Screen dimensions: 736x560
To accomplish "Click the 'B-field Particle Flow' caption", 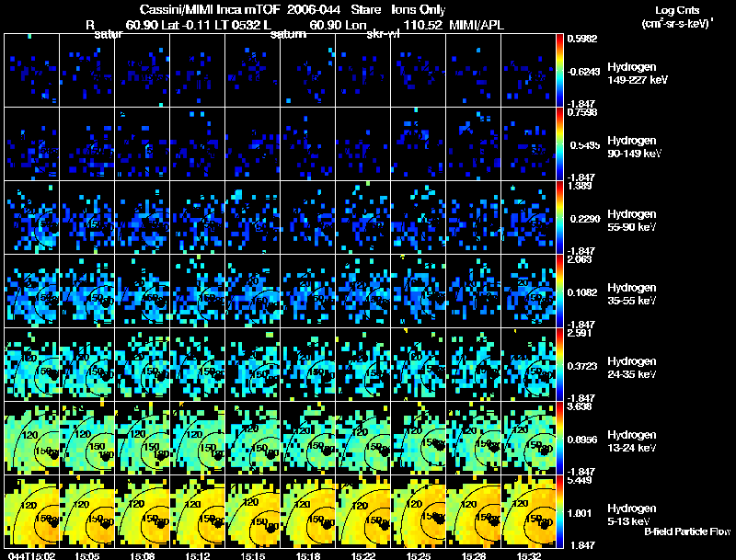I will [687, 531].
